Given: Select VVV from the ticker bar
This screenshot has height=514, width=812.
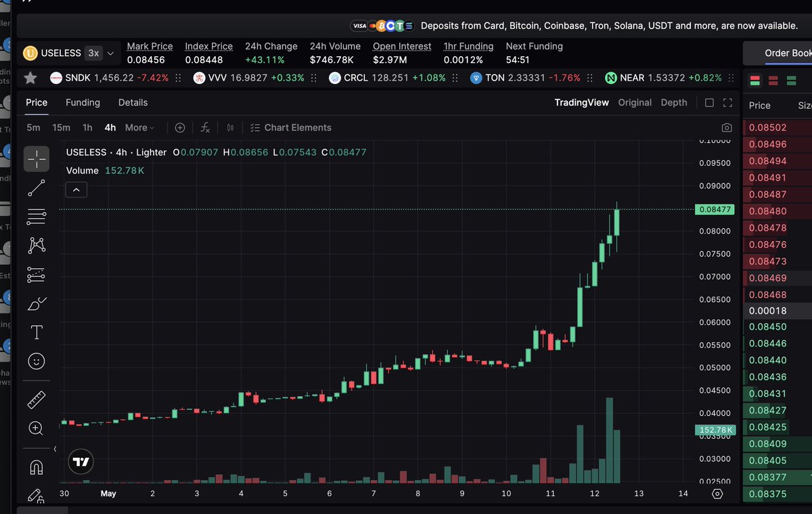Looking at the screenshot, I should click(x=248, y=78).
